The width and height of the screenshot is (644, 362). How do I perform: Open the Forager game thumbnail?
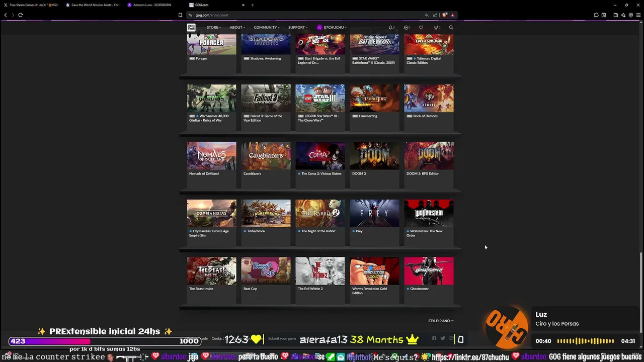[211, 44]
